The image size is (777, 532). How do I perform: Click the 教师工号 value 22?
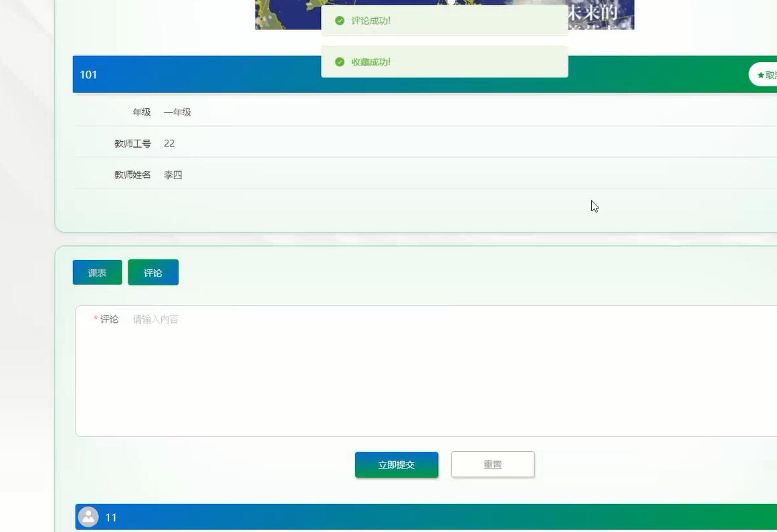169,143
